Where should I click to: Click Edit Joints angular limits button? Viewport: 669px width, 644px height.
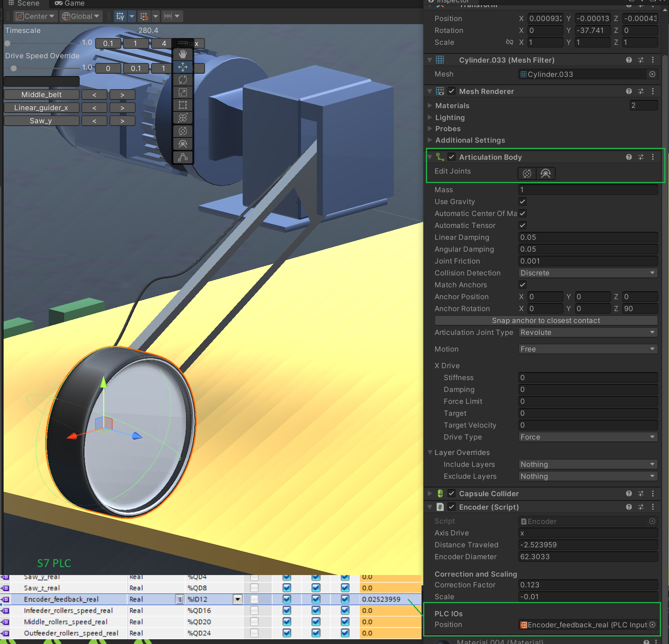(527, 173)
